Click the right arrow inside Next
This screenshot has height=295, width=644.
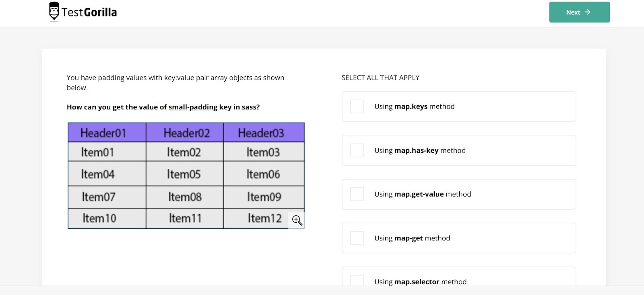pos(588,12)
